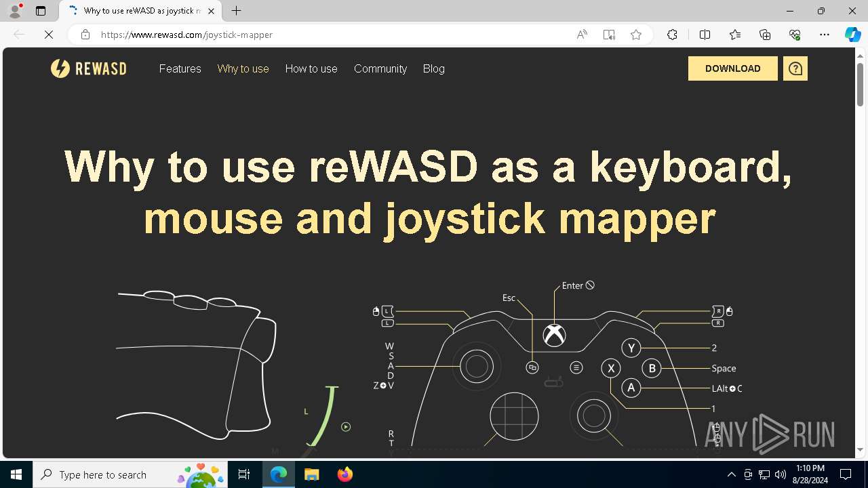Viewport: 868px width, 488px height.
Task: Open the Blog link
Action: 434,68
